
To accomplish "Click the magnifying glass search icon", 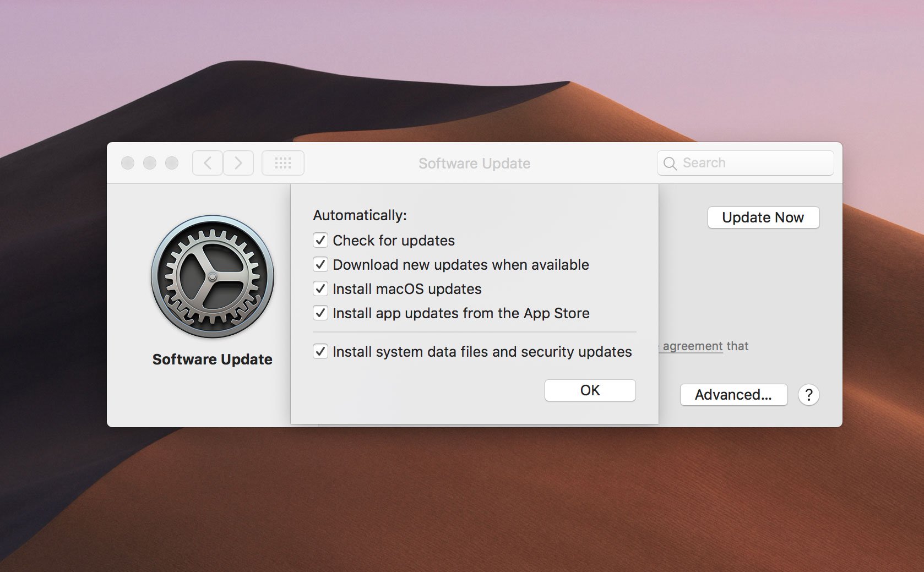I will [670, 164].
